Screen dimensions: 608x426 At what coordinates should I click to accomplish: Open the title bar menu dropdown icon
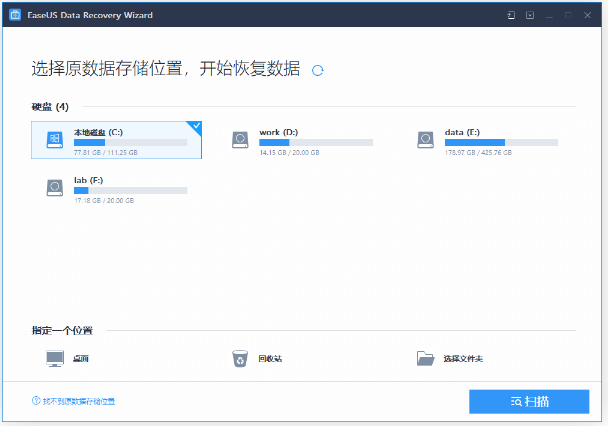click(x=530, y=15)
